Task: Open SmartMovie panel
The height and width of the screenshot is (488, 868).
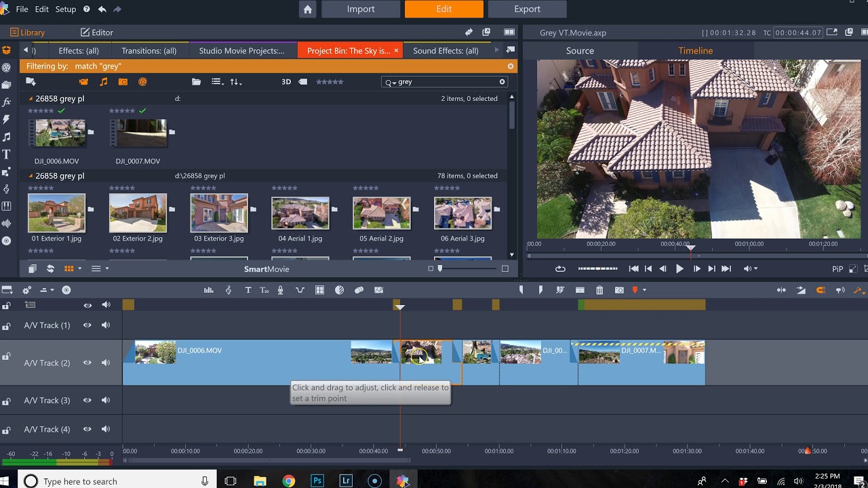Action: pyautogui.click(x=267, y=269)
